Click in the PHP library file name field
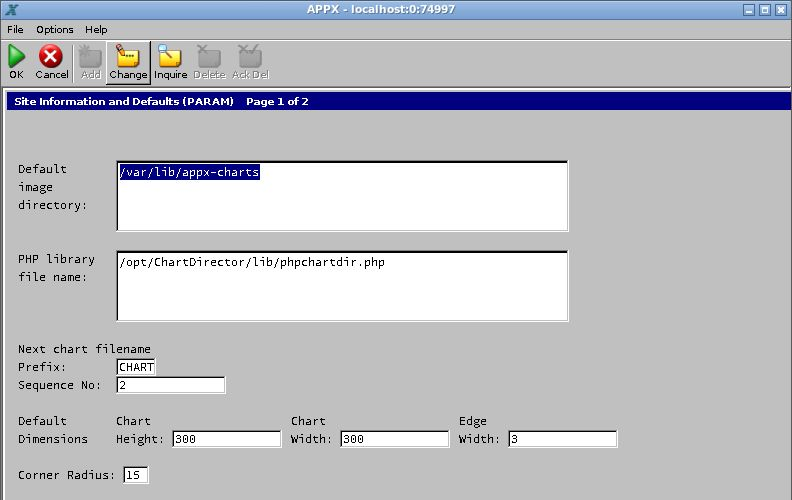The width and height of the screenshot is (792, 500). [x=342, y=286]
